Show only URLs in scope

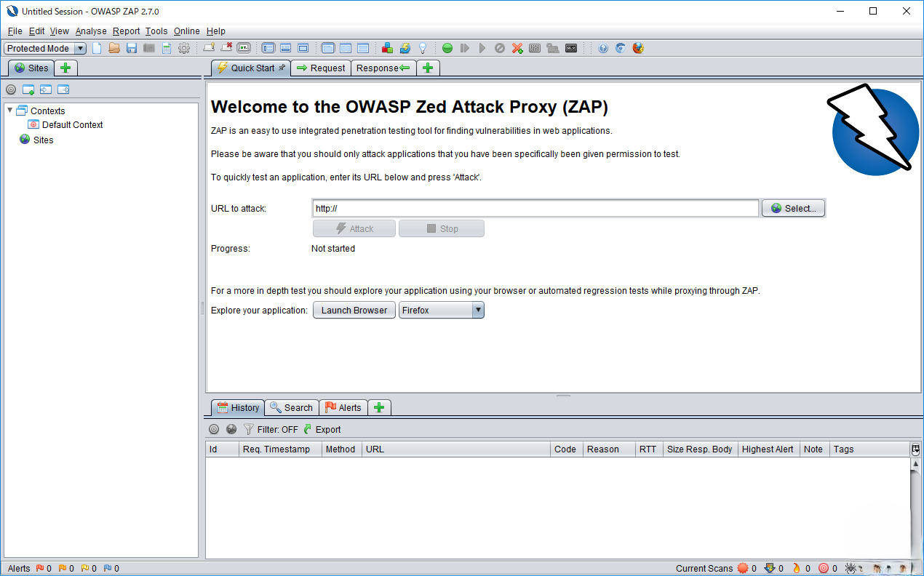click(10, 89)
